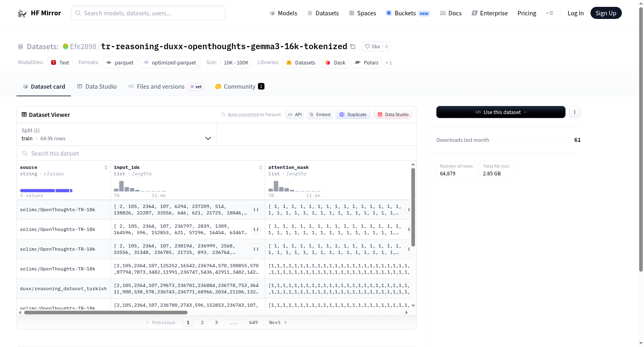
Task: Click the page vertical scrollbar
Action: tap(641, 139)
